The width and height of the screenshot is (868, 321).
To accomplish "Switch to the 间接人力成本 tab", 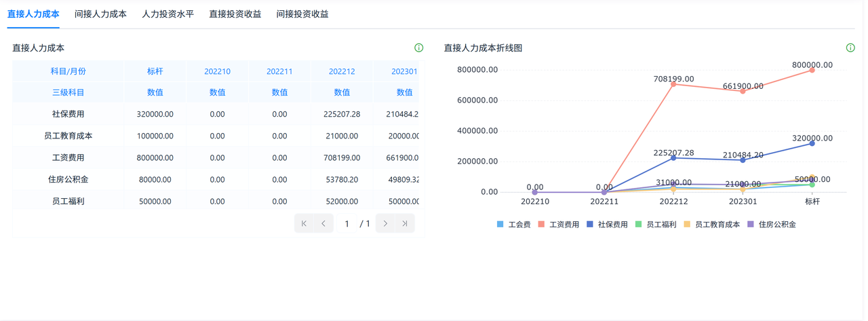I will pyautogui.click(x=100, y=14).
